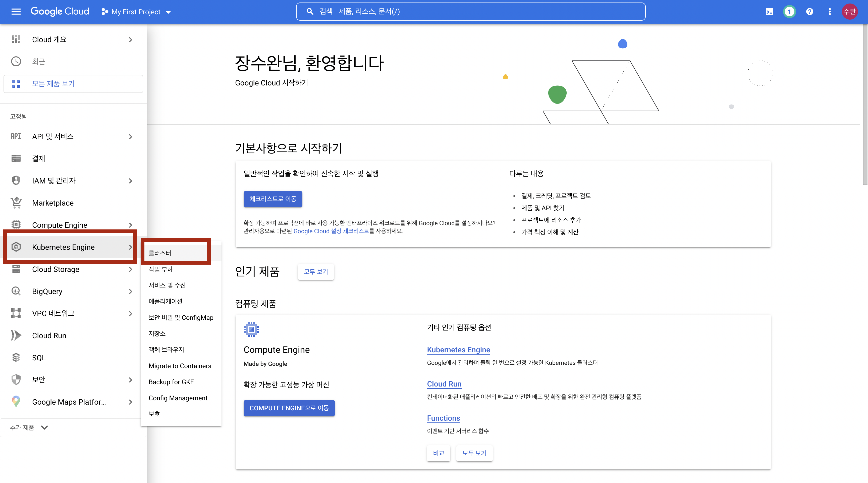Click the search magnifier icon

tap(310, 12)
